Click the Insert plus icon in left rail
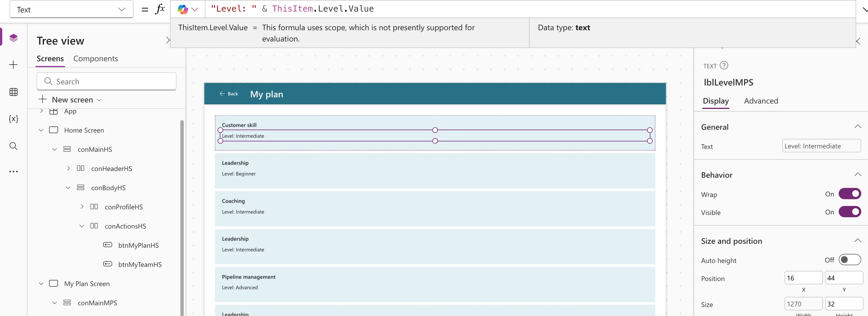This screenshot has height=316, width=868. tap(14, 64)
